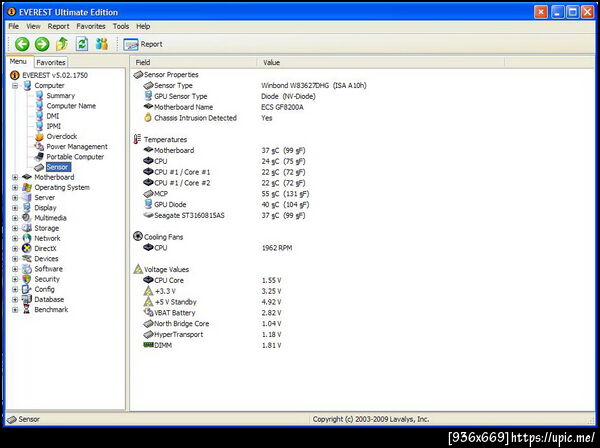Select the Seagate ST3160815AS temperature row
This screenshot has width=600, height=448.
coord(225,215)
